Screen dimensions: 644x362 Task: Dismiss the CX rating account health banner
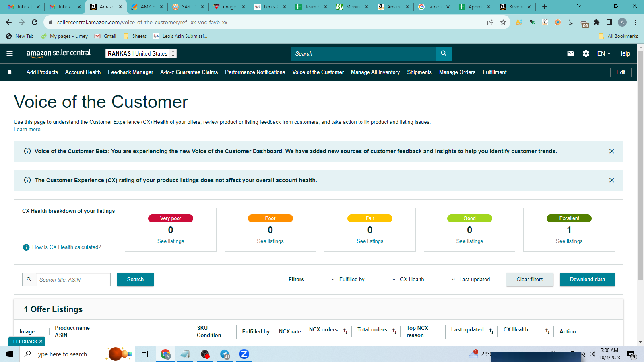(611, 180)
